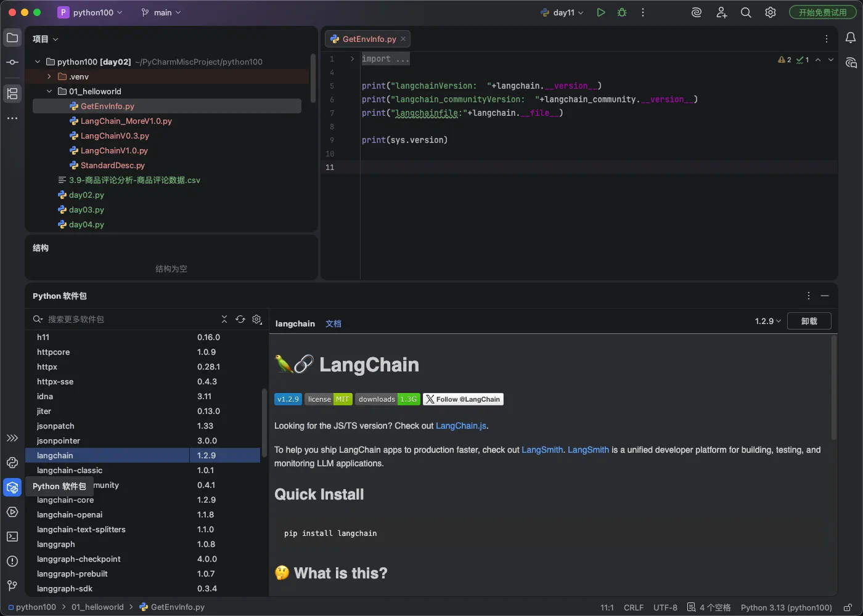This screenshot has height=616, width=863.
Task: Open the Structure tool window icon
Action: (x=12, y=93)
